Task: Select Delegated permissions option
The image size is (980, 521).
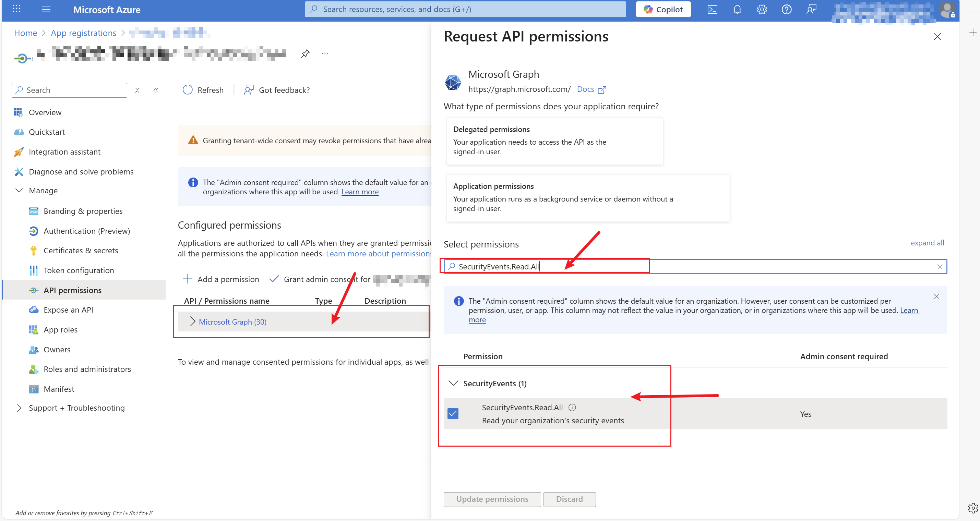Action: coord(554,141)
